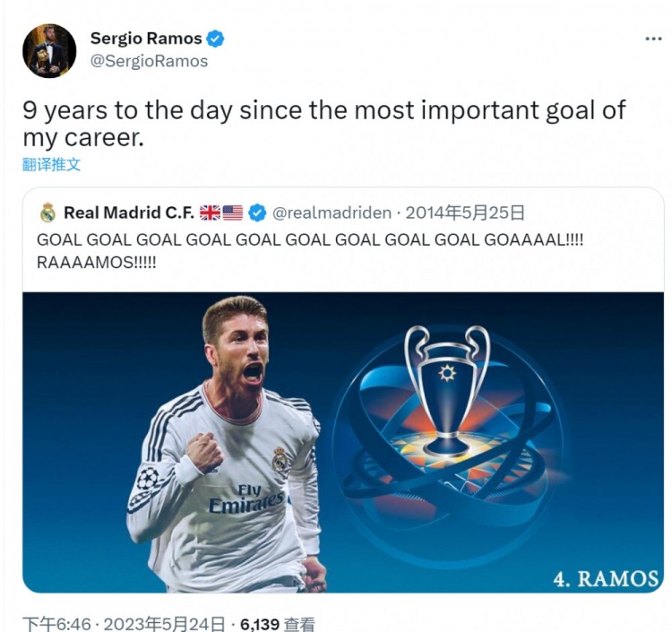Open Sergio Ramos profile avatar
This screenshot has width=672, height=632.
pos(49,50)
